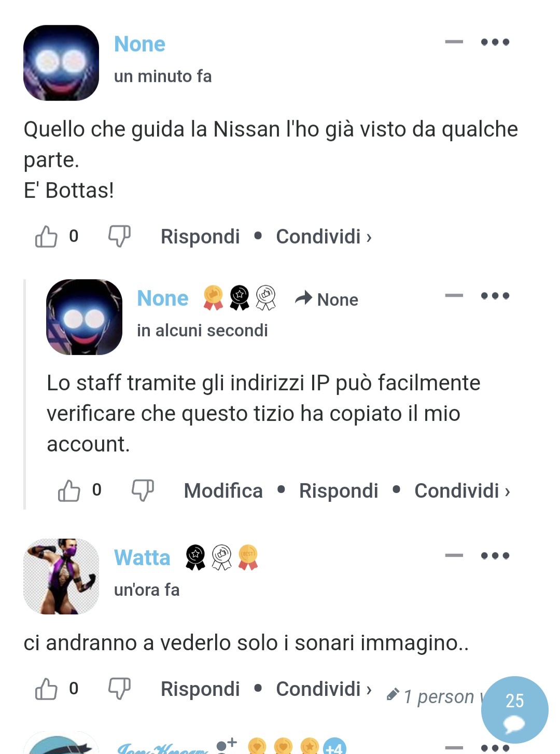Expand Condividi options under Watta's comment
560x754 pixels.
(x=324, y=689)
